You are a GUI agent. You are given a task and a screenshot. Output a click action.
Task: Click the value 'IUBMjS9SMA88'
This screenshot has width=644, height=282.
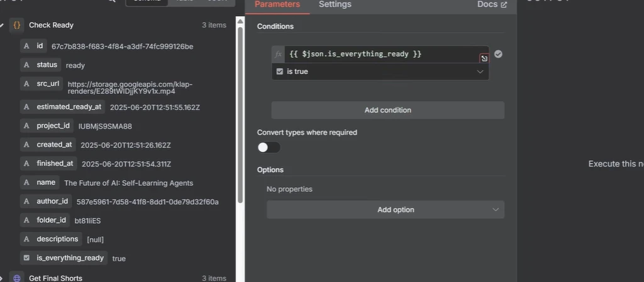click(105, 126)
